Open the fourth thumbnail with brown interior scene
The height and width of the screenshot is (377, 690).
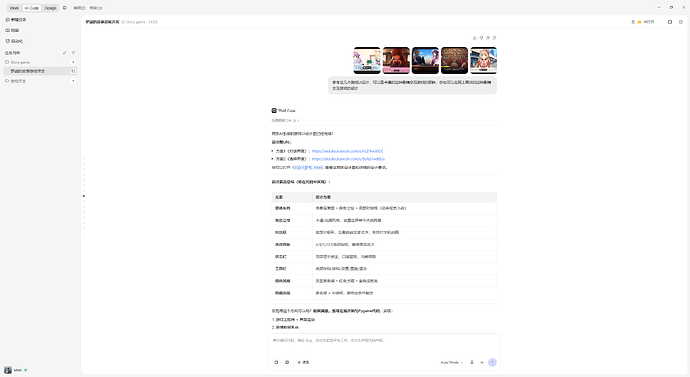tap(455, 60)
